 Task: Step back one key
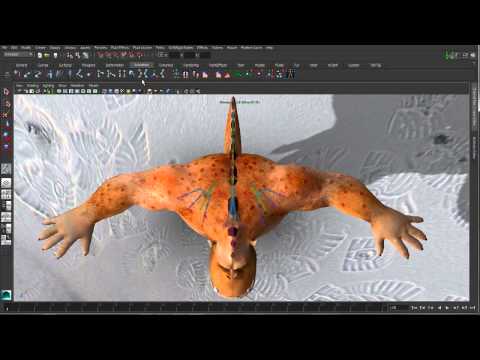pos(423,308)
